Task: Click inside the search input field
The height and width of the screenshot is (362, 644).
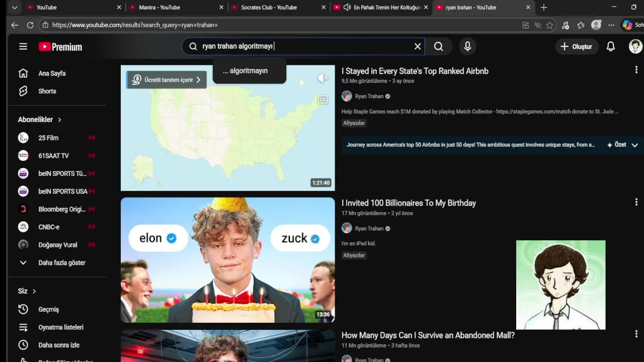Action: (x=303, y=46)
